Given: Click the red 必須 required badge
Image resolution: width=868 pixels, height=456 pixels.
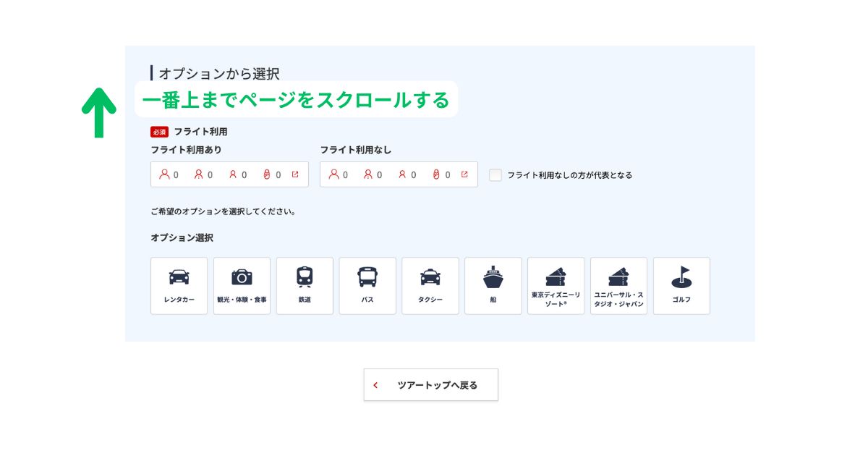Looking at the screenshot, I should click(159, 132).
